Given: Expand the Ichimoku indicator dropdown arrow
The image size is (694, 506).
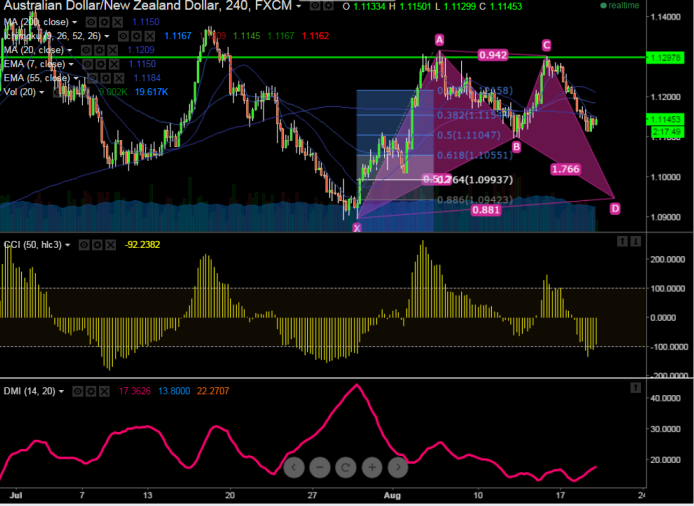Looking at the screenshot, I should 106,36.
